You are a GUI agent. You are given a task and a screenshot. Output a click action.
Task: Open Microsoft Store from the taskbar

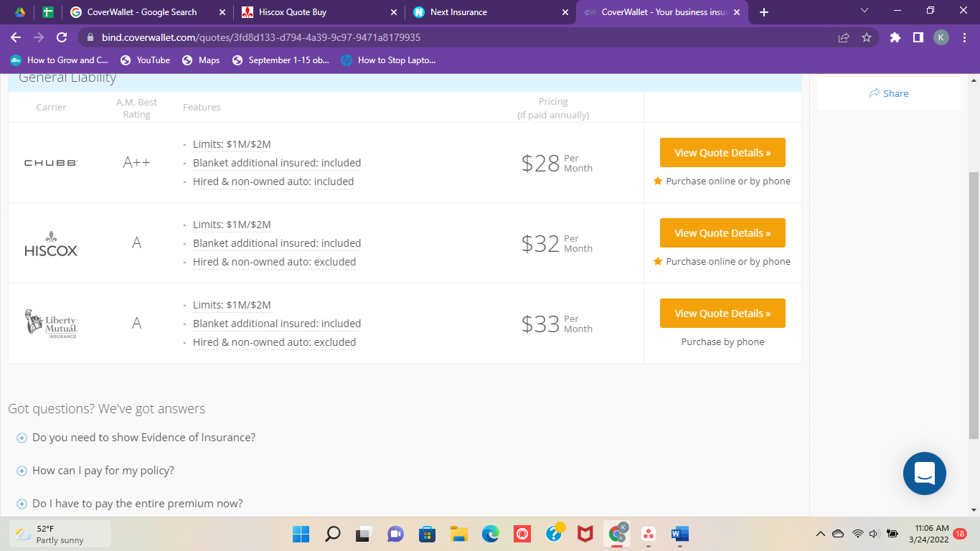click(428, 534)
